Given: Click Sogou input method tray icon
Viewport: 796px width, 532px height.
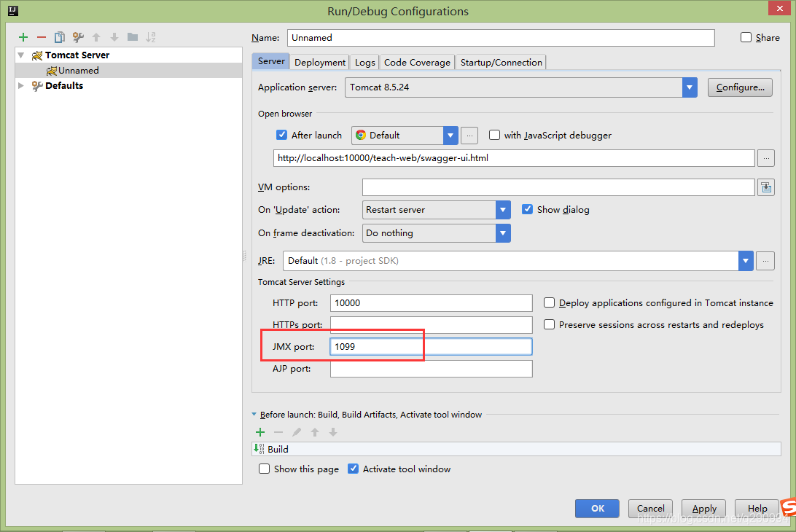Looking at the screenshot, I should point(789,507).
